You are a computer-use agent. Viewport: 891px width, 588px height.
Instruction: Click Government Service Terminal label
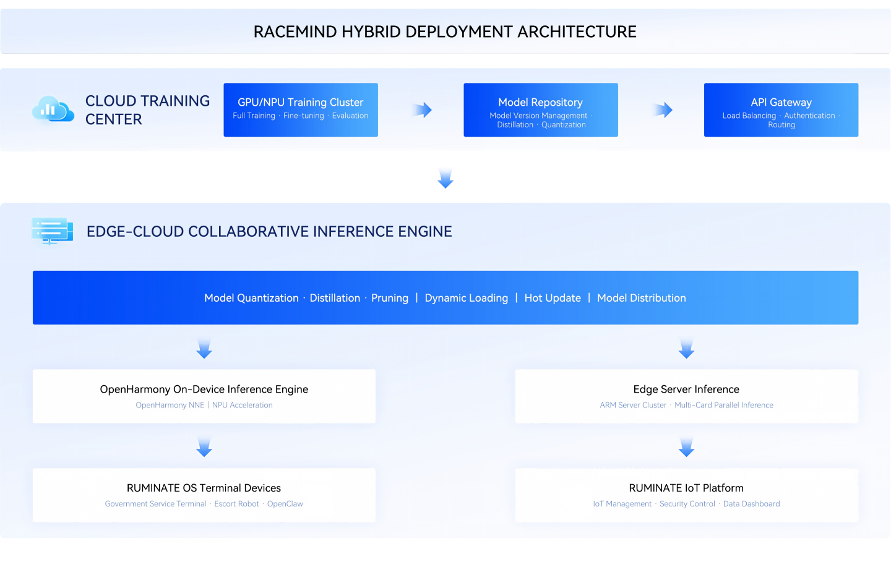click(x=155, y=504)
